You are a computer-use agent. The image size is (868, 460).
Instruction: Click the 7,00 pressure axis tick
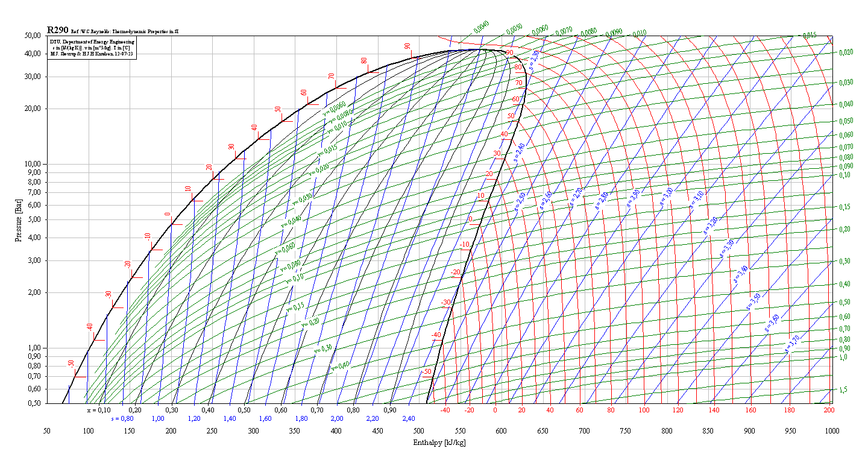click(33, 192)
